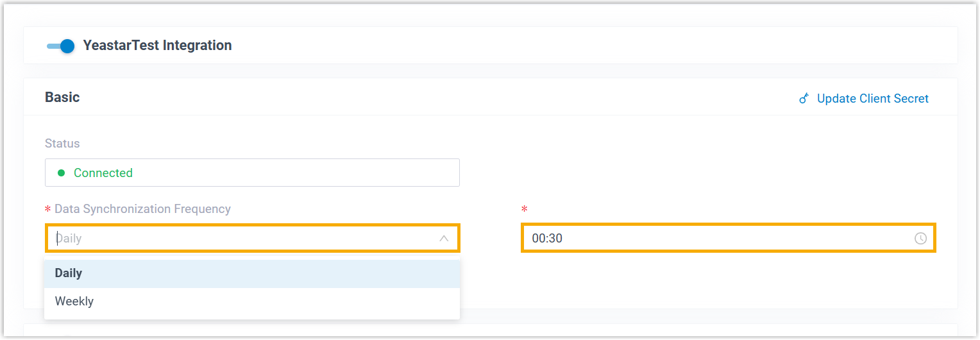This screenshot has width=980, height=340.
Task: Click the Connected status text
Action: point(103,173)
